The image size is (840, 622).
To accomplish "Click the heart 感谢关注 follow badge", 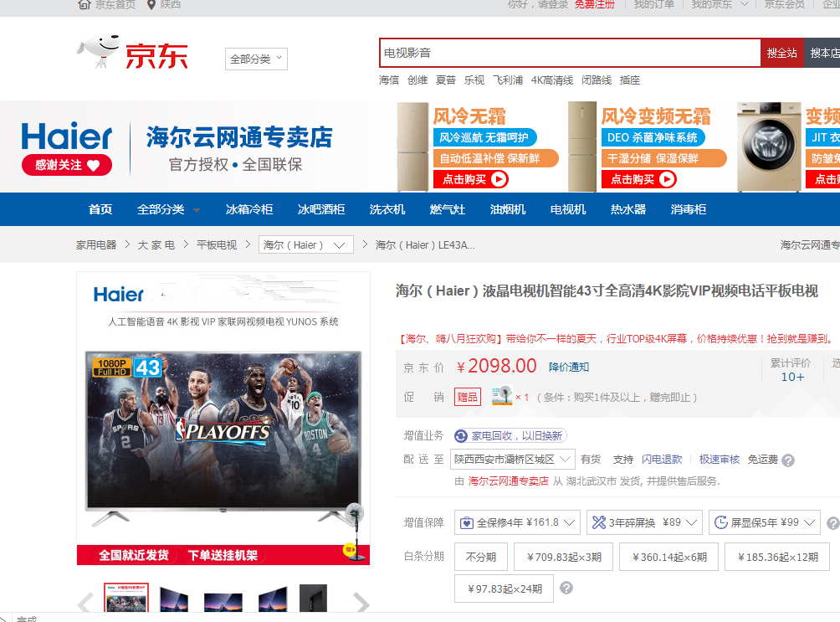I will (67, 165).
